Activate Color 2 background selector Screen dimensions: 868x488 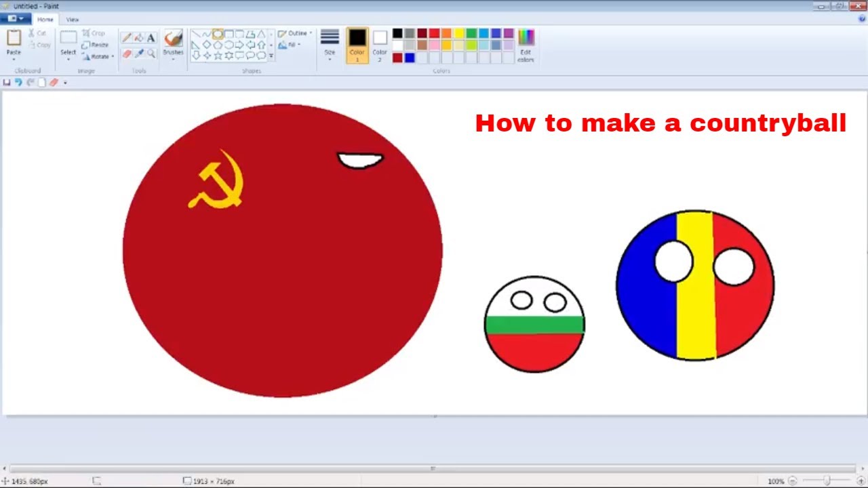380,45
